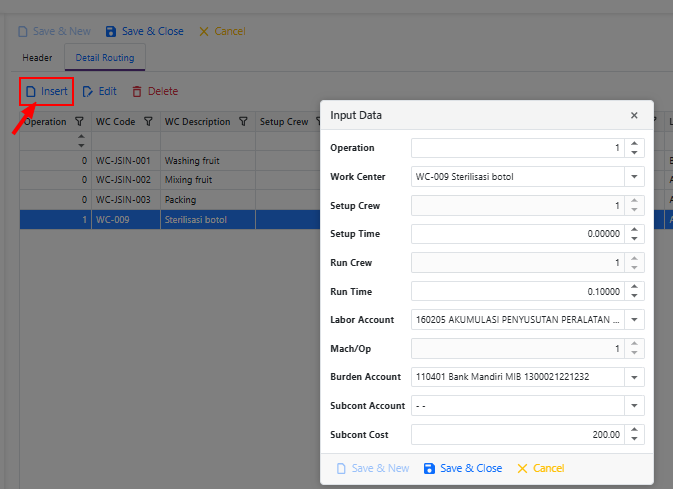This screenshot has height=489, width=673.
Task: Decrease the Run Time value
Action: click(x=634, y=296)
